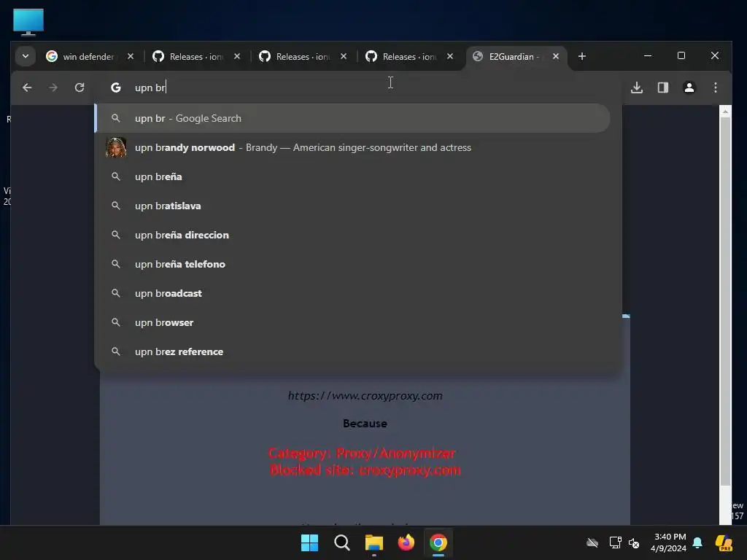Viewport: 747px width, 560px height.
Task: Click the page vertical scrollbar
Action: coord(725,301)
